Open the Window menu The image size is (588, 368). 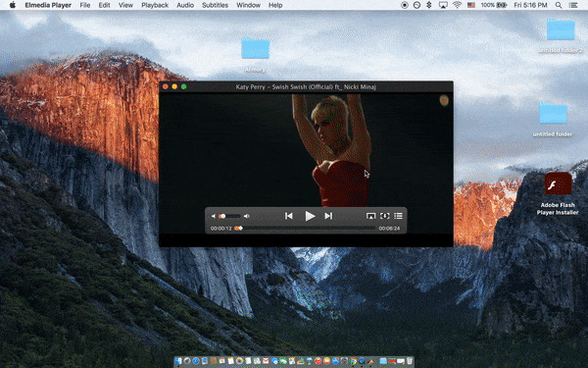coord(248,5)
